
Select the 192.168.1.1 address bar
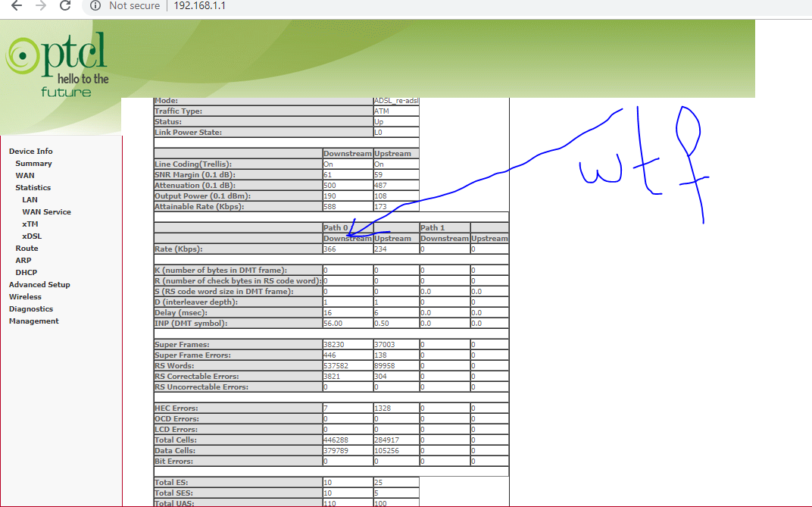point(199,6)
